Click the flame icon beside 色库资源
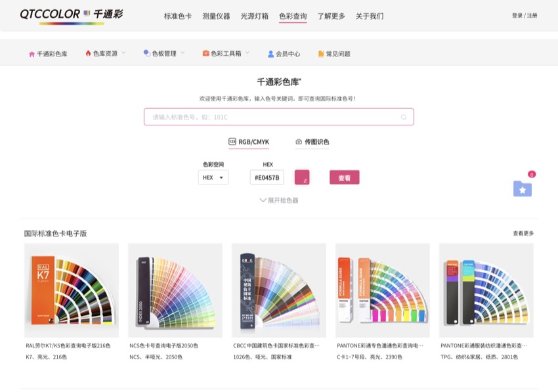Image resolution: width=558 pixels, height=392 pixels. point(88,53)
